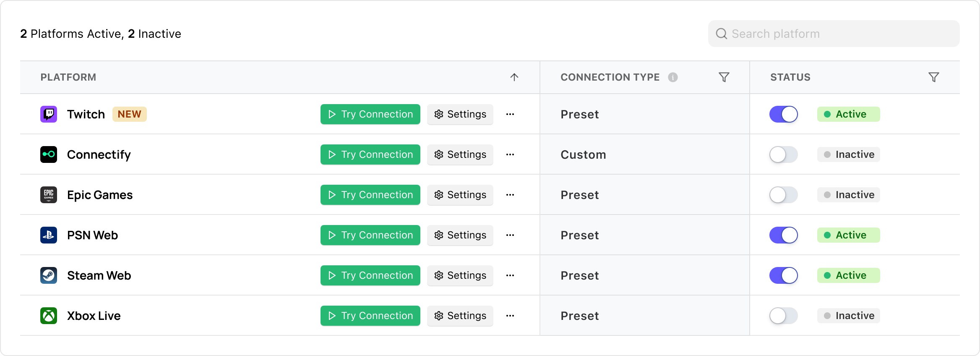Click the Xbox Live logo icon
Screen dimensions: 980x356
[49, 316]
